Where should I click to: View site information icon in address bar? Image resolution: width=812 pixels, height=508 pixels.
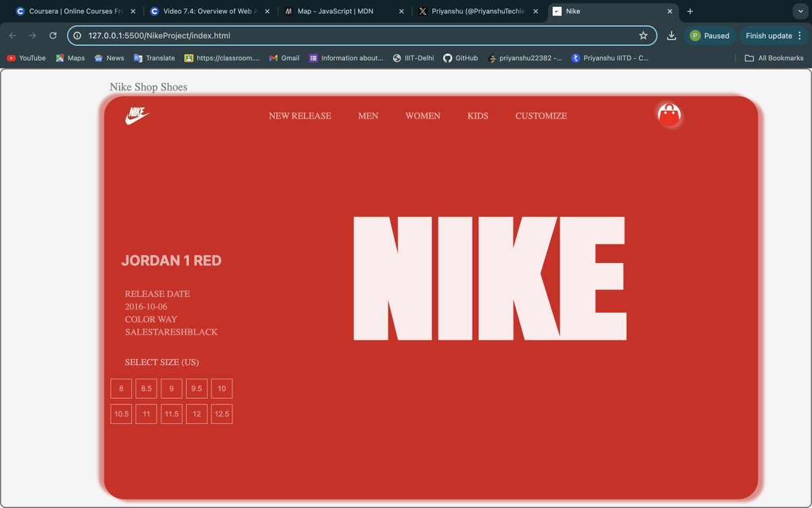(77, 36)
